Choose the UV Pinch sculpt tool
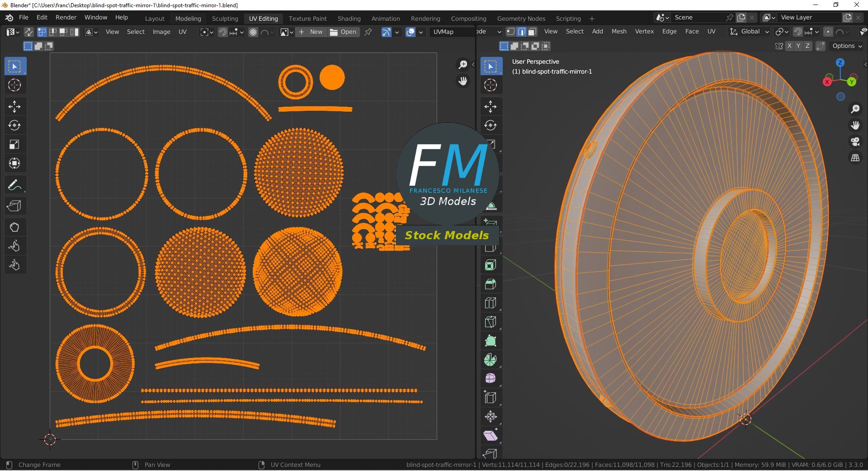Screen dimensions: 868x471 click(14, 265)
